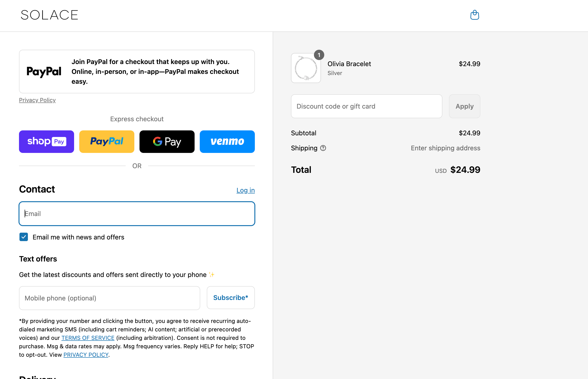The image size is (588, 379).
Task: Click the shipping help question mark
Action: click(x=323, y=148)
